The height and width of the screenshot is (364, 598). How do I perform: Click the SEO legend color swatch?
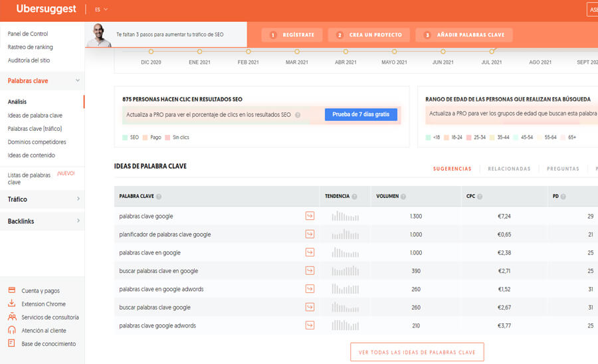click(x=125, y=137)
